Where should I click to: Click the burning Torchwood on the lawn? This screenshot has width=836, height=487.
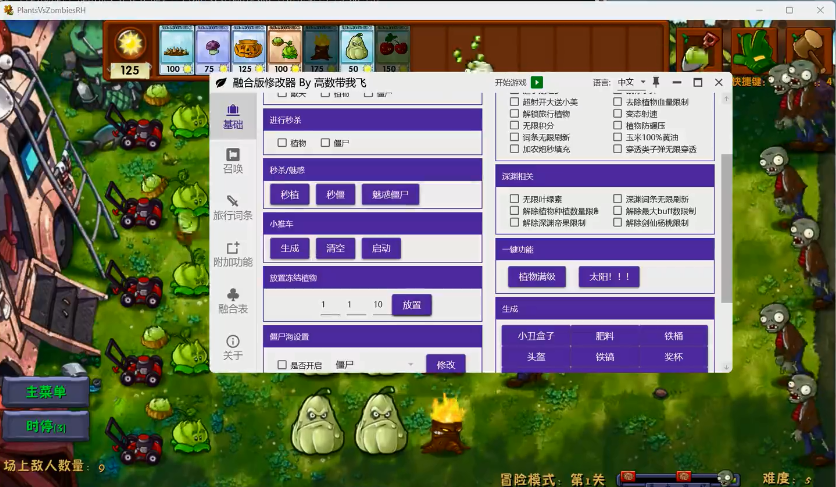(446, 425)
